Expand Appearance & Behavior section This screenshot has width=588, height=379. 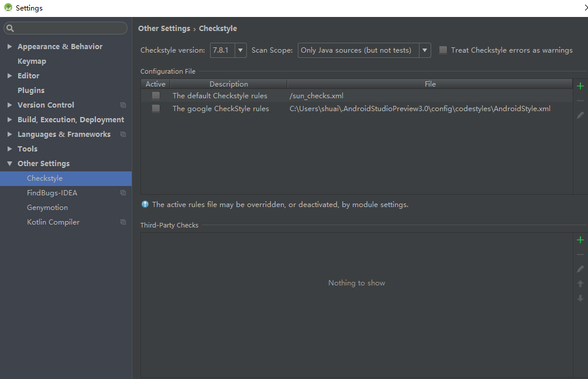pyautogui.click(x=10, y=46)
